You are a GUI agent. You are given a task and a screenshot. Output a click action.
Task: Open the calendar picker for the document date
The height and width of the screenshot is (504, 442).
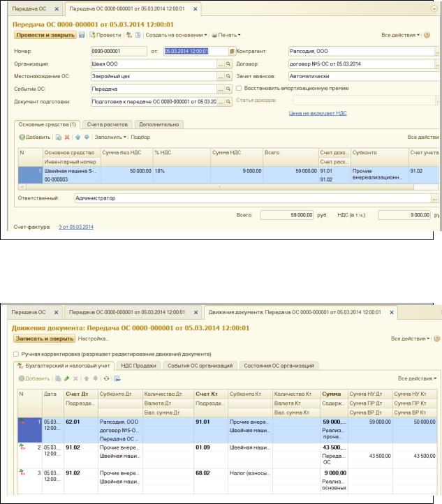click(232, 51)
